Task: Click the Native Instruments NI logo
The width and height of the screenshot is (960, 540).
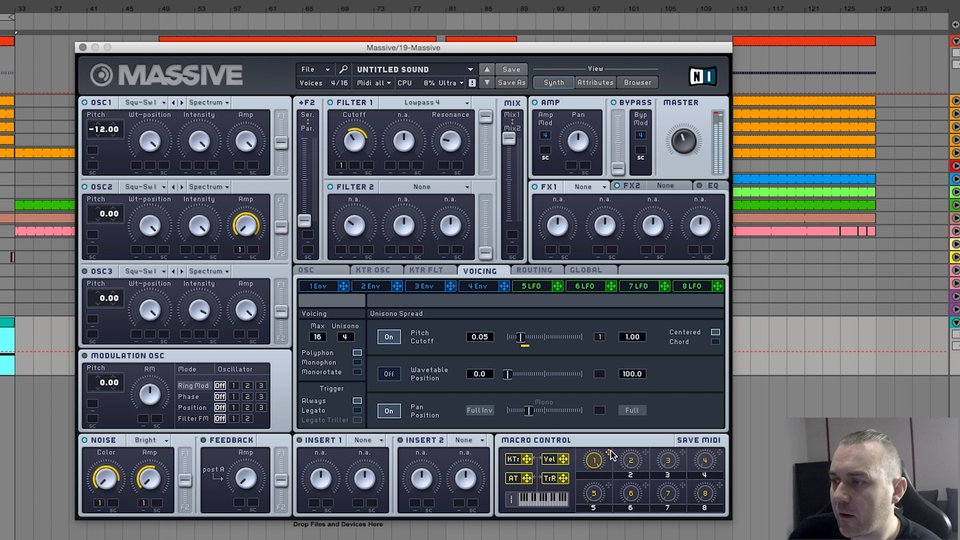Action: 702,76
